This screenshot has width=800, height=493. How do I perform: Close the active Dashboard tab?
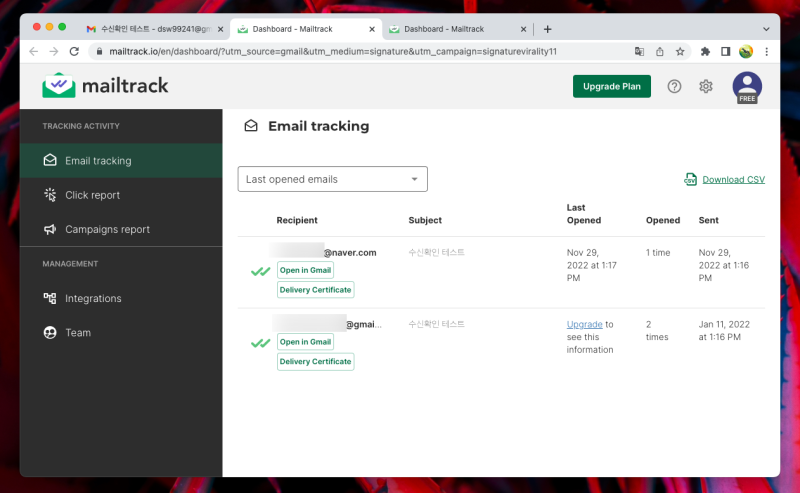click(x=372, y=29)
